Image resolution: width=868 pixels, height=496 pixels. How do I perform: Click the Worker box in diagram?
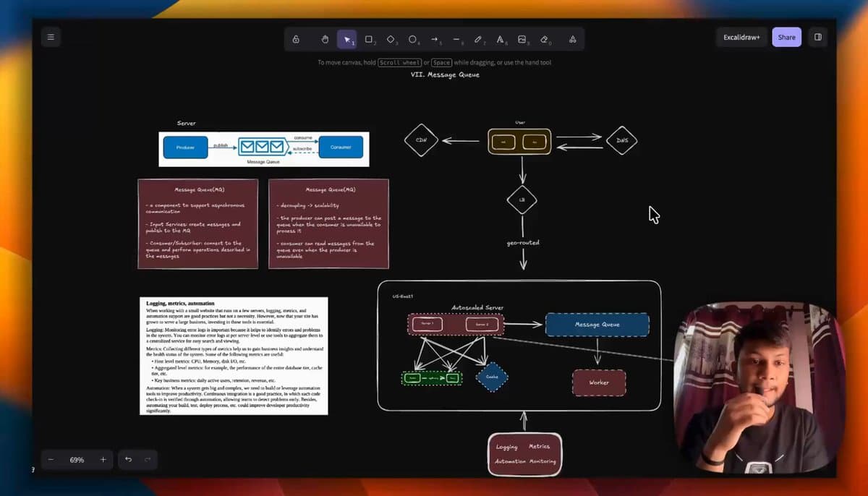[599, 382]
